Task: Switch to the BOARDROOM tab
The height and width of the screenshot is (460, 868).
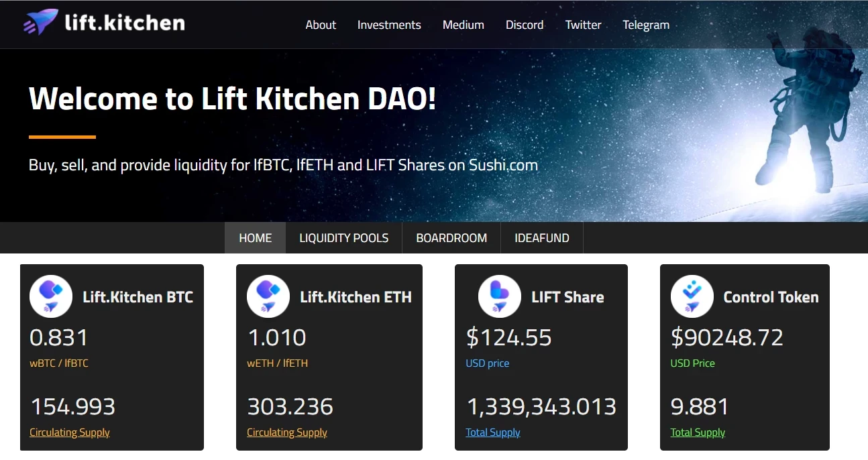Action: (451, 238)
